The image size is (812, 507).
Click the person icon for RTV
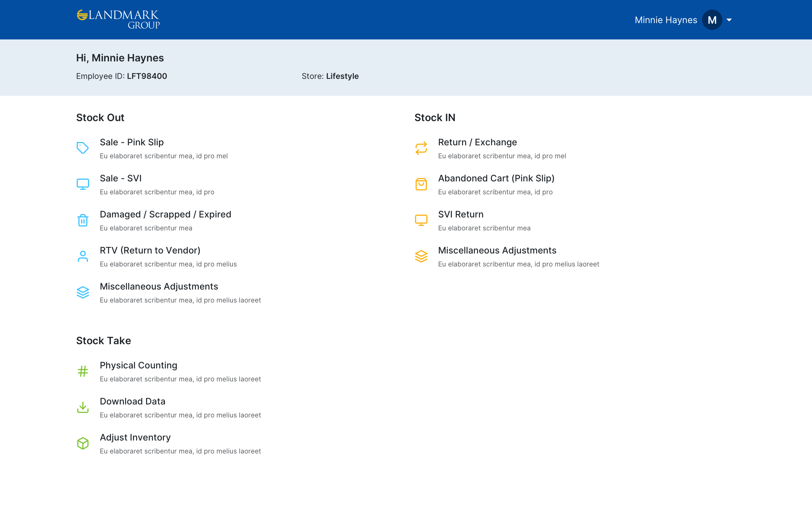click(x=83, y=256)
